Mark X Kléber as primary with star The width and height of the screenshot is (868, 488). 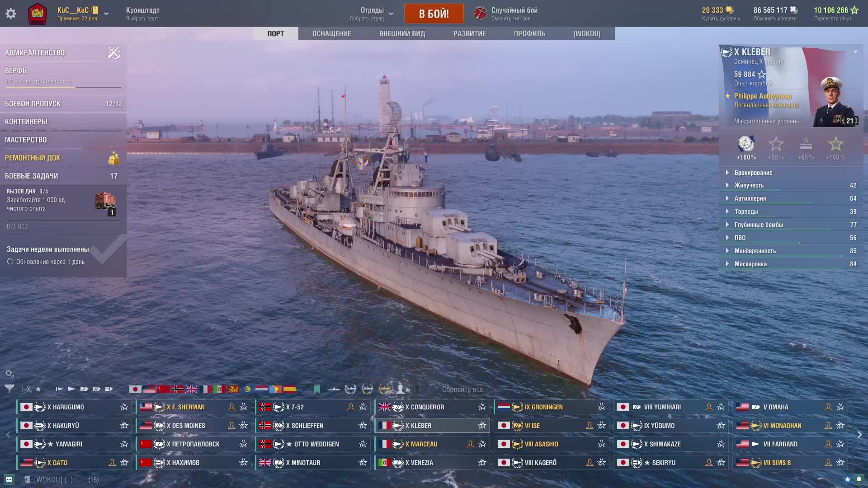click(x=482, y=426)
